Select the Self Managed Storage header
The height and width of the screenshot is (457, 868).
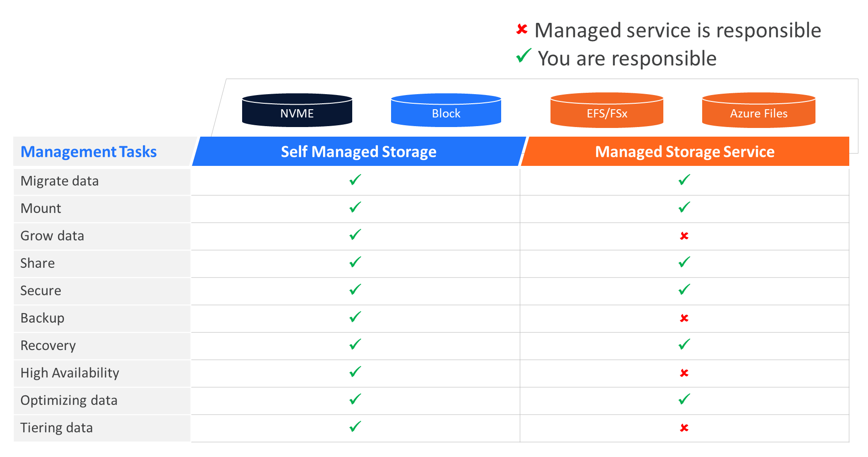pos(359,152)
